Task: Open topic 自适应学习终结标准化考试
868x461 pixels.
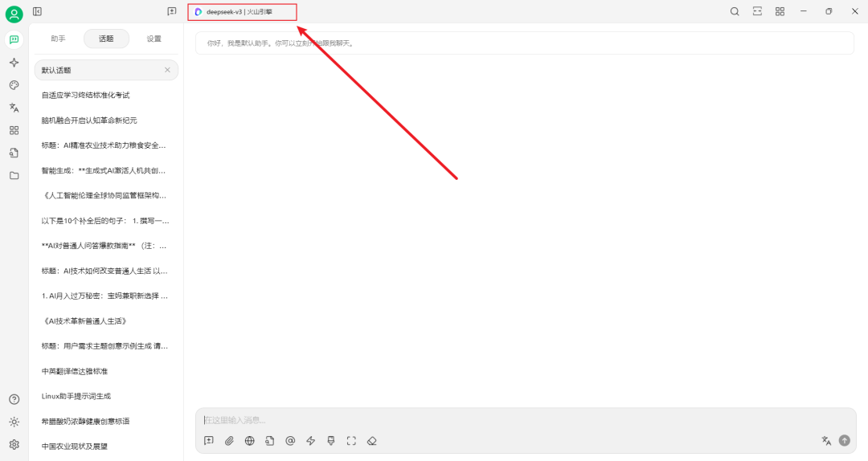Action: (x=106, y=96)
